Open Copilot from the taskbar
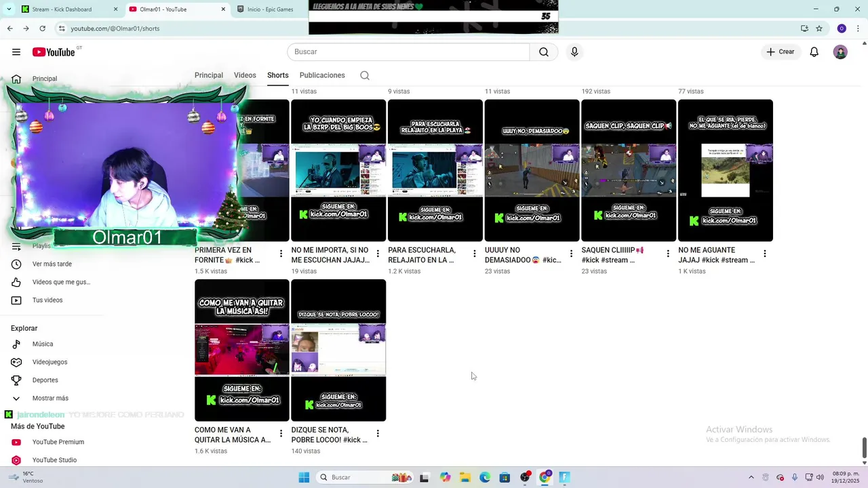This screenshot has height=488, width=868. point(445,477)
